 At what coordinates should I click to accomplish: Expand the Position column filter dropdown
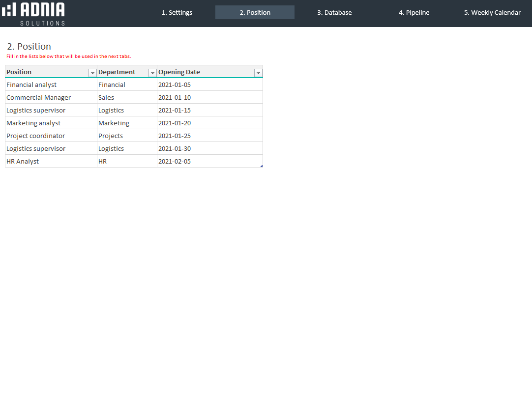(92, 73)
